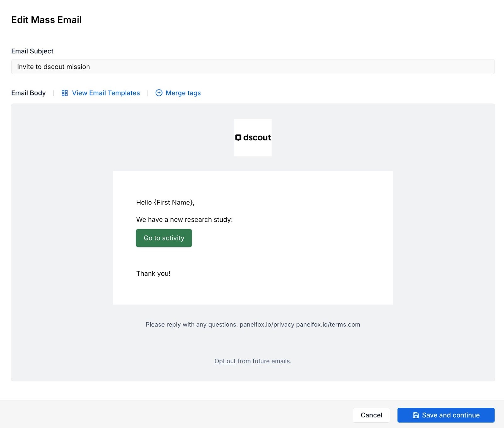This screenshot has width=504, height=428.
Task: Click the floppy disk save icon
Action: (x=416, y=415)
